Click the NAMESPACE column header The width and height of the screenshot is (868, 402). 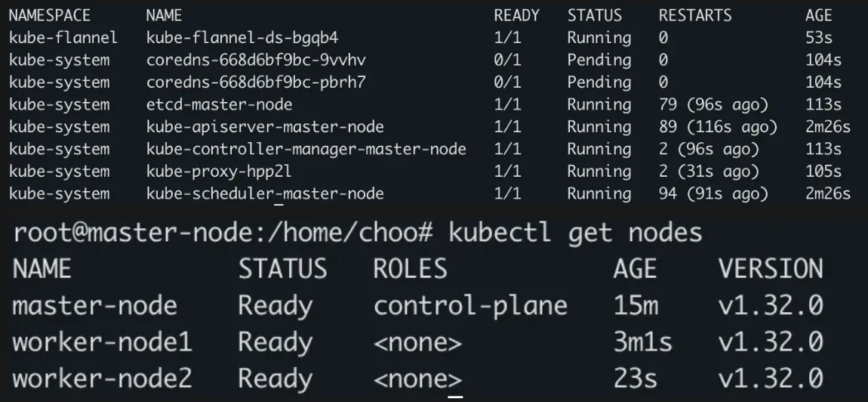[50, 16]
